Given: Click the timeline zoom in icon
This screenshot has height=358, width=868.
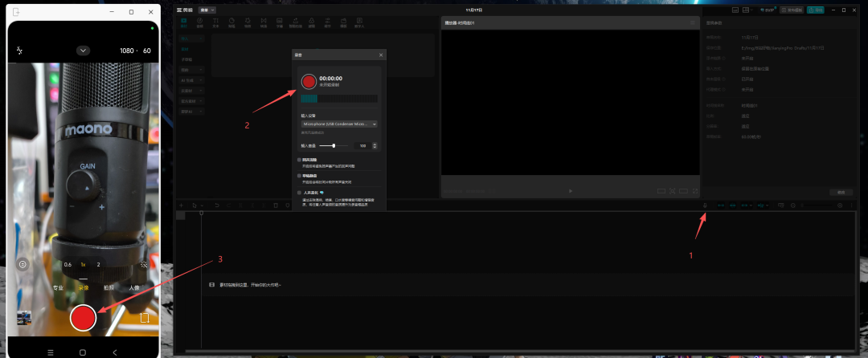Looking at the screenshot, I should pos(840,205).
